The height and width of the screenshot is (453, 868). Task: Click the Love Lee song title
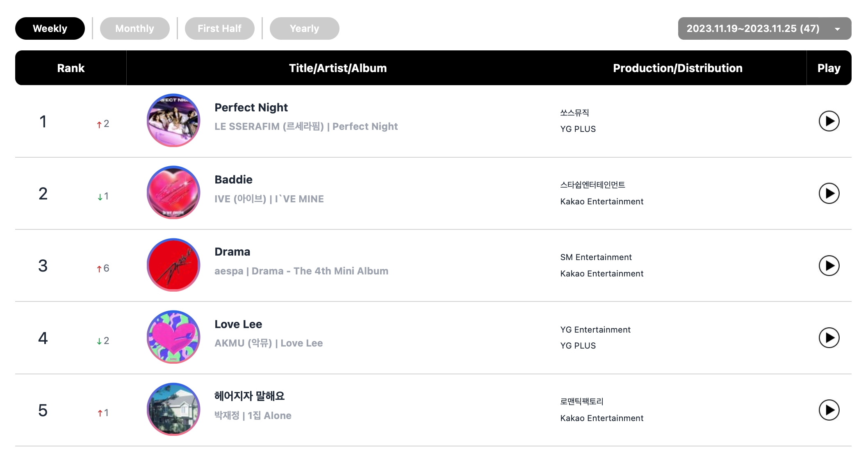pyautogui.click(x=238, y=324)
